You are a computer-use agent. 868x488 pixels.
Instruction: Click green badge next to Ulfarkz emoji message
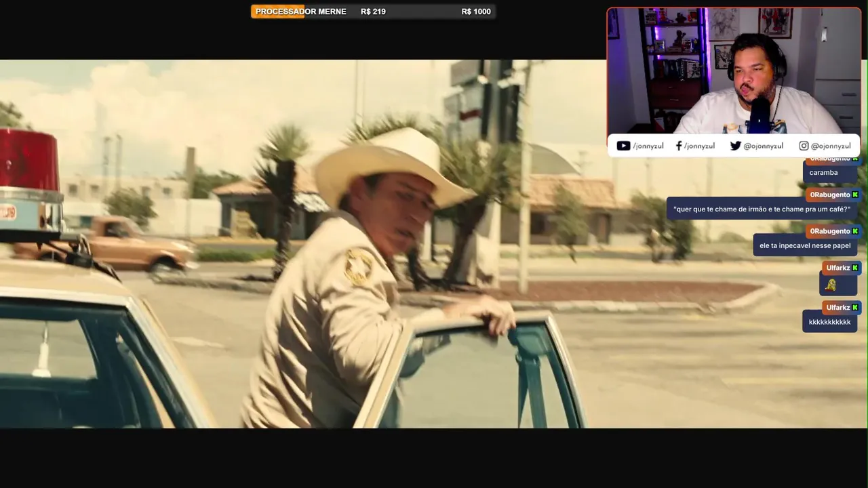pos(855,268)
